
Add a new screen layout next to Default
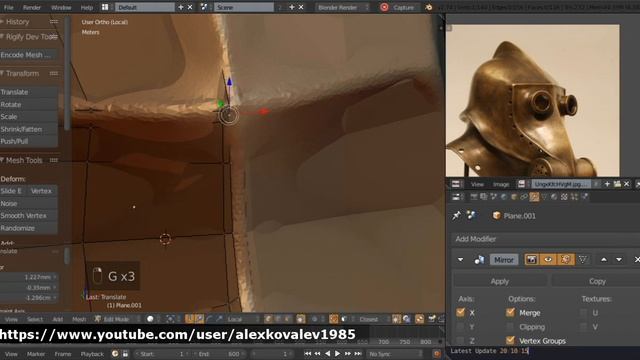click(x=181, y=7)
